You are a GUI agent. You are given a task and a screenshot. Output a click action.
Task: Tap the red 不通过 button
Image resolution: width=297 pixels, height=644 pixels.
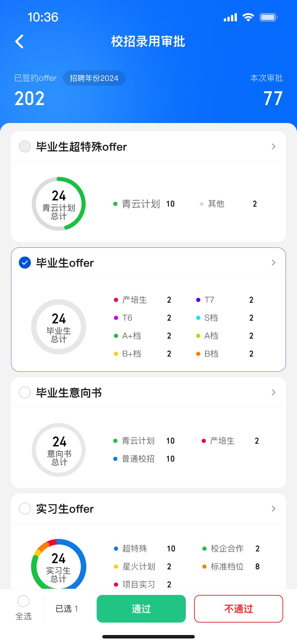[239, 609]
